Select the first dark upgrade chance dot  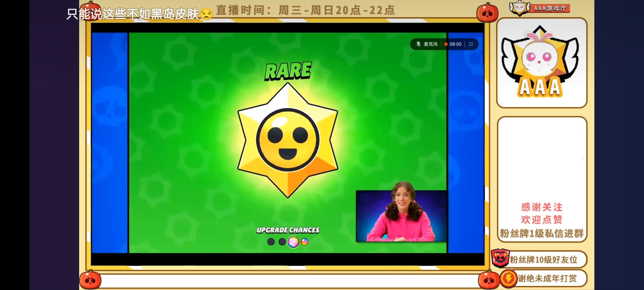pos(271,242)
